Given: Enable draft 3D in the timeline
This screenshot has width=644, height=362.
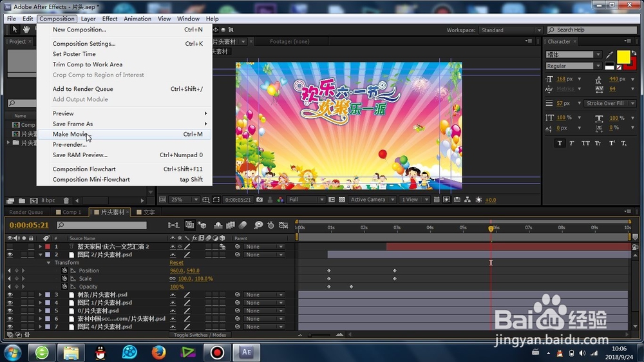Looking at the screenshot, I should (202, 225).
